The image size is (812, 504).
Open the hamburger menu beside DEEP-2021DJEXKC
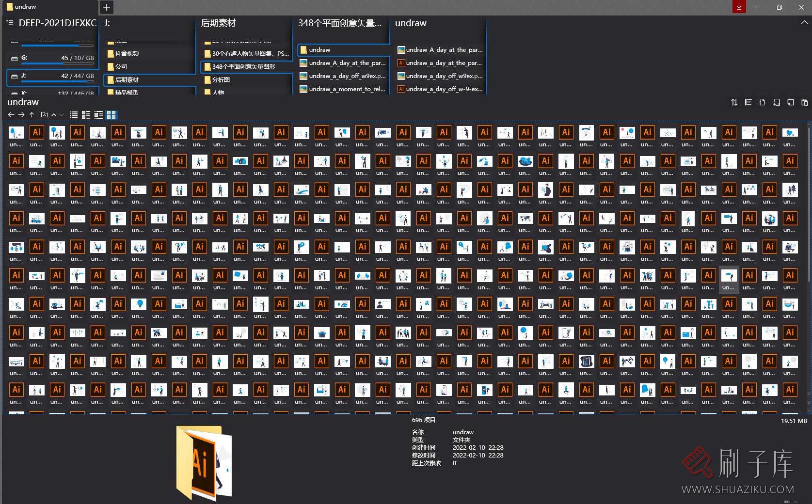pos(10,23)
